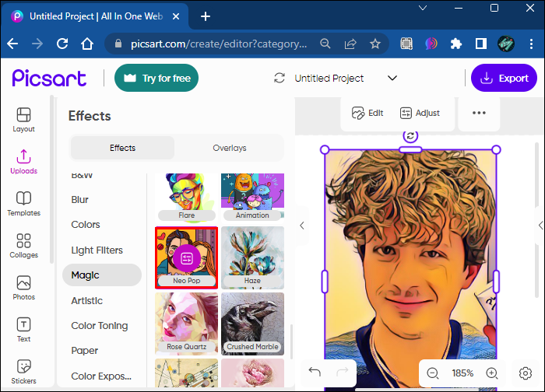
Task: Click the Try for free button
Action: point(156,78)
